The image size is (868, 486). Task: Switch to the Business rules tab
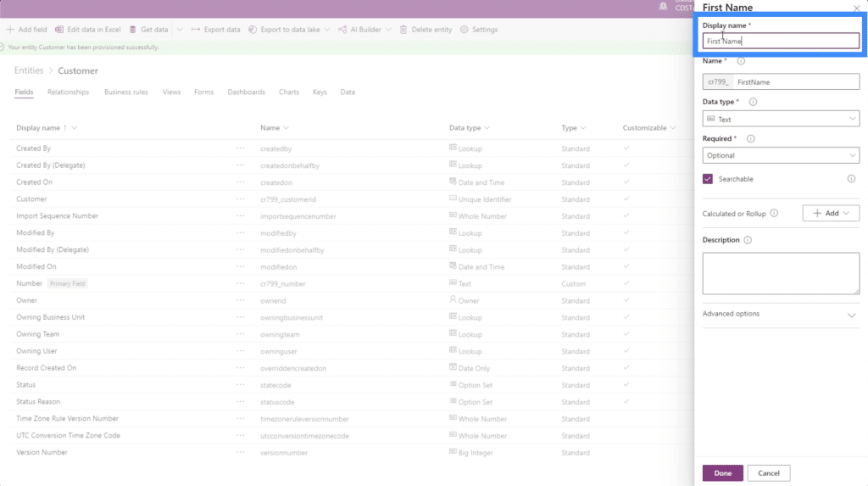tap(126, 92)
